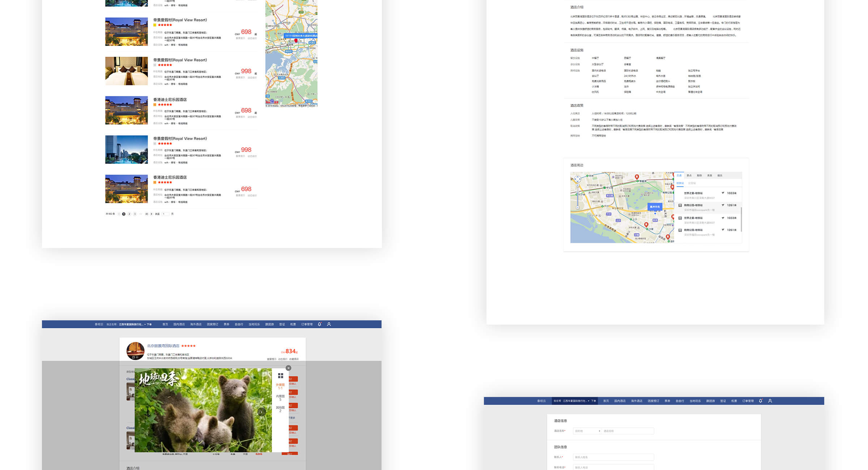The height and width of the screenshot is (470, 868).
Task: Click scrollbar in nearby subway stations list
Action: 741,219
